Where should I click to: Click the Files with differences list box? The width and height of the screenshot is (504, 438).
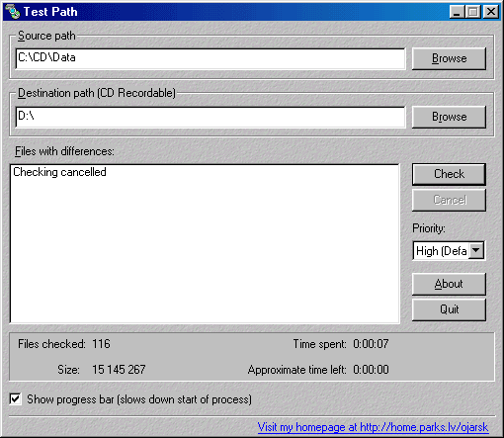coord(205,243)
